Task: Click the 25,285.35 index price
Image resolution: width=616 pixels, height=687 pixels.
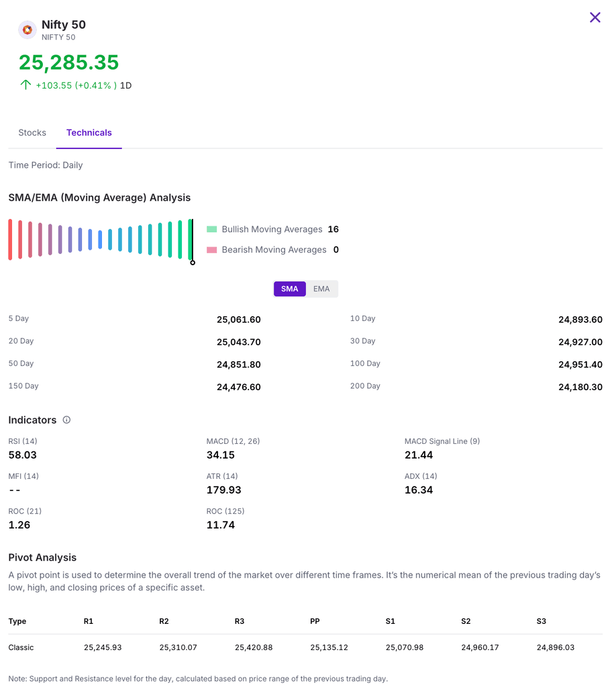Action: (68, 62)
